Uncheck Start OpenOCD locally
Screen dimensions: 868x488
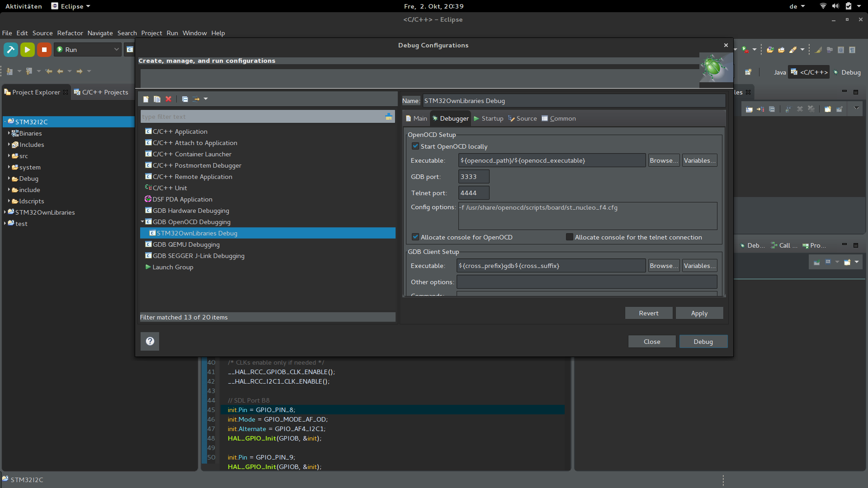pyautogui.click(x=415, y=146)
